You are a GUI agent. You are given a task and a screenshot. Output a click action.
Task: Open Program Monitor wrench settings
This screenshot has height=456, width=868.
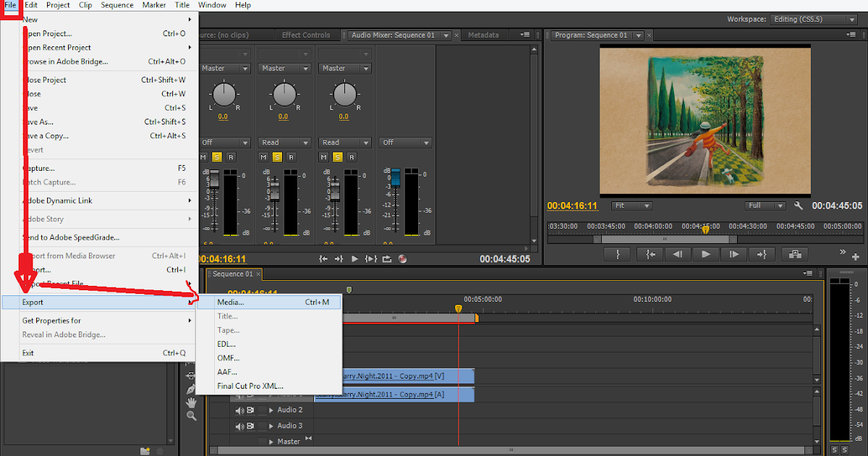[x=799, y=206]
